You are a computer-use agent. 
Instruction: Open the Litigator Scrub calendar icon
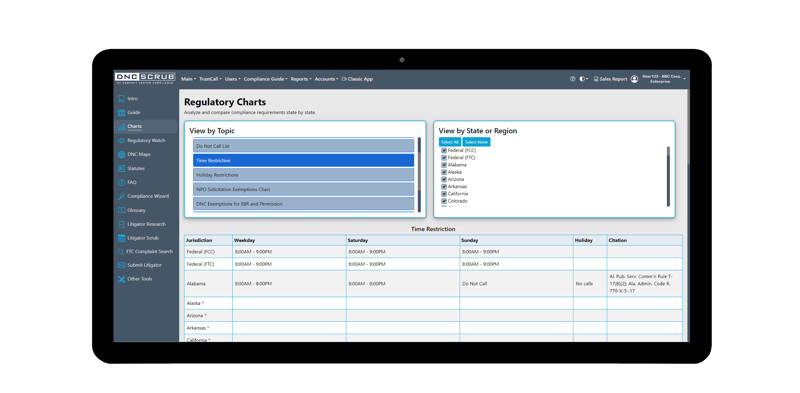point(121,238)
